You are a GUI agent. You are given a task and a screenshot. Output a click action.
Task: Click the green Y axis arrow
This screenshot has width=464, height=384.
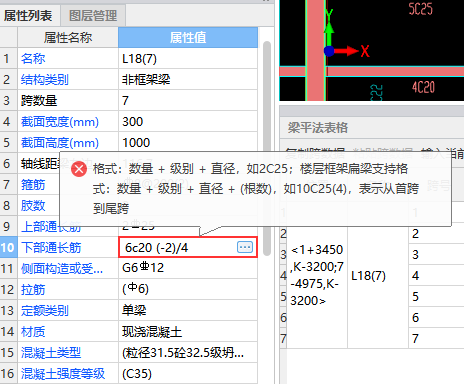point(329,28)
